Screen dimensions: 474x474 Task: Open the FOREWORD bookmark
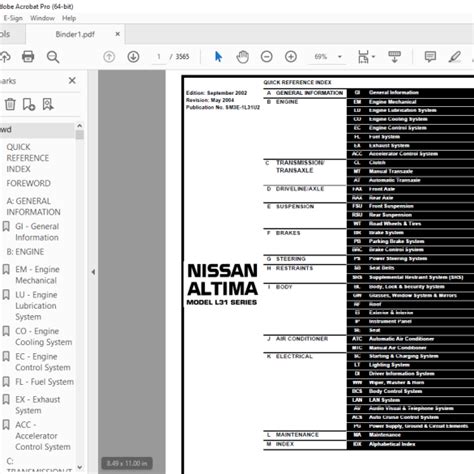coord(29,183)
